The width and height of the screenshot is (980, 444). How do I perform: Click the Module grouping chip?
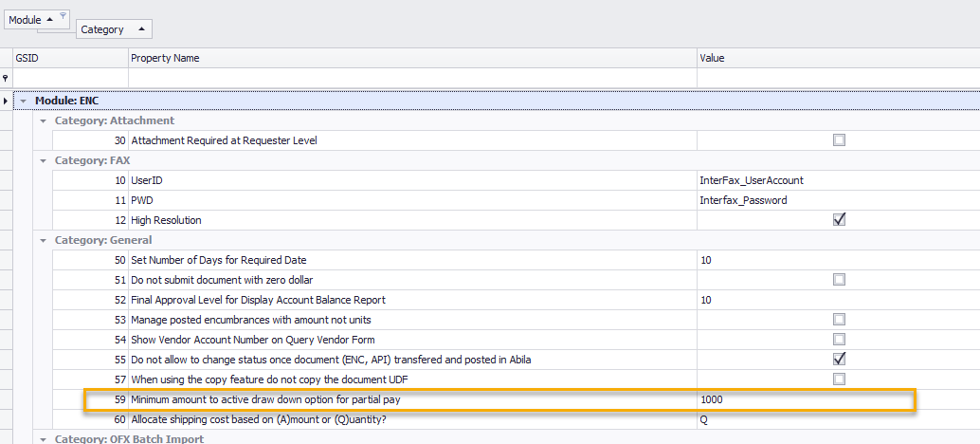30,19
